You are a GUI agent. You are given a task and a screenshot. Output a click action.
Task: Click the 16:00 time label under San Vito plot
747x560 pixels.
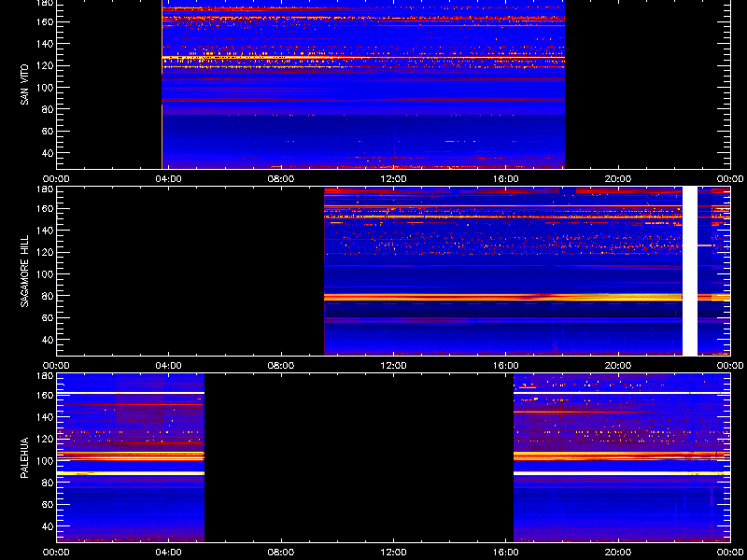point(506,179)
